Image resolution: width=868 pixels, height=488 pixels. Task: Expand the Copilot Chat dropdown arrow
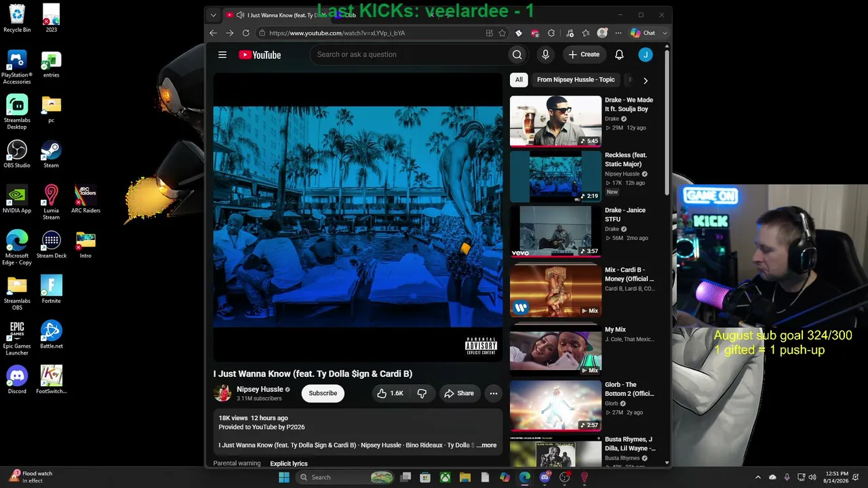pyautogui.click(x=665, y=33)
